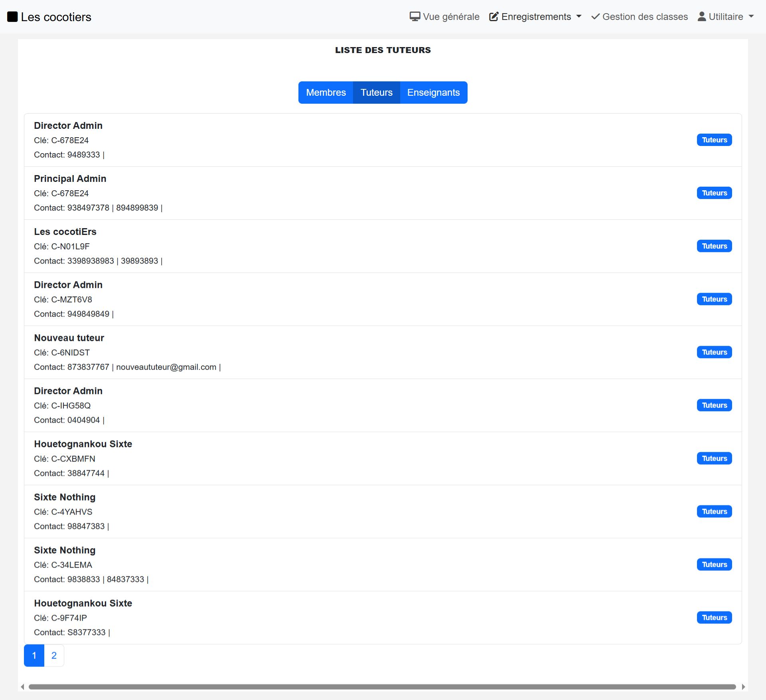Open the Utilitaire dropdown caret
Screen dimensions: 766x700
(751, 17)
